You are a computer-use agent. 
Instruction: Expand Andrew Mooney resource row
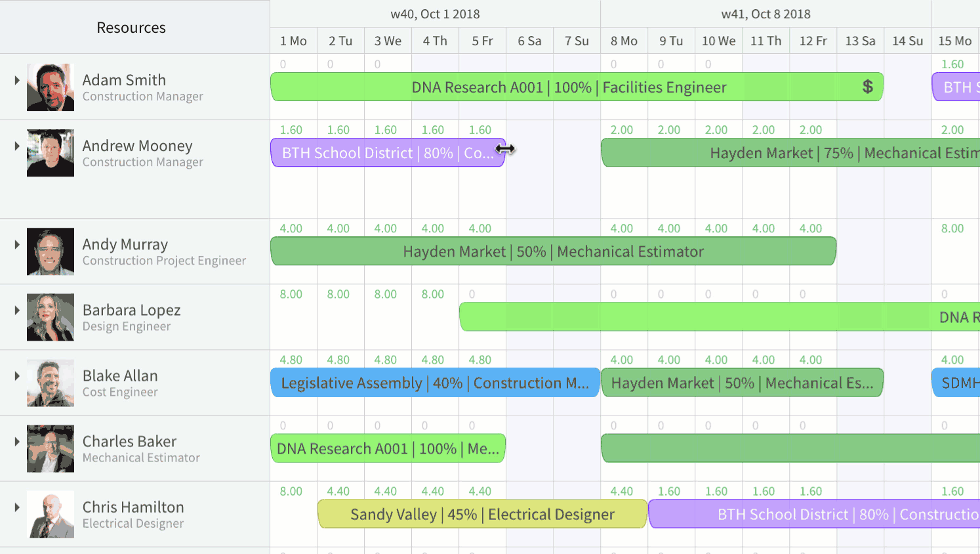click(x=17, y=146)
